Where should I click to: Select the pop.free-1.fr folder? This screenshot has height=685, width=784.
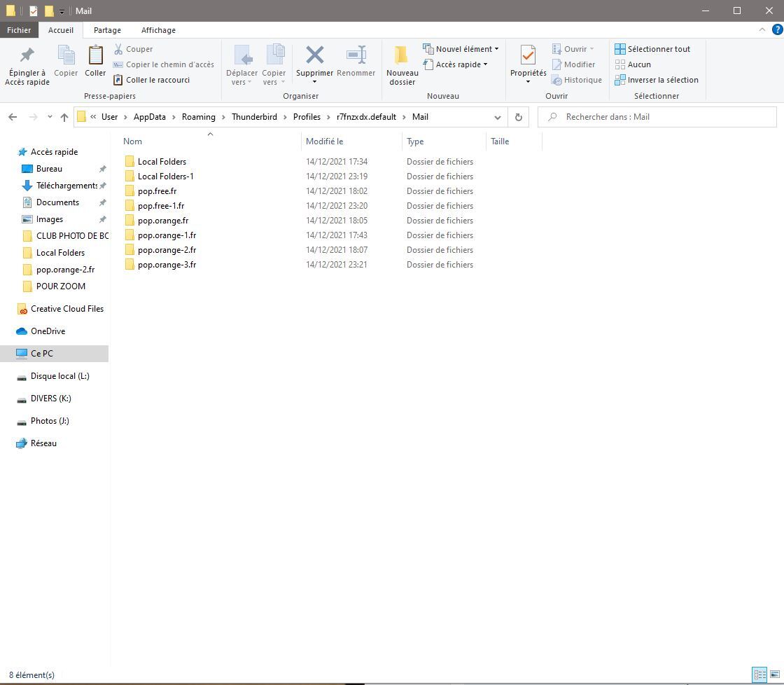tap(161, 206)
